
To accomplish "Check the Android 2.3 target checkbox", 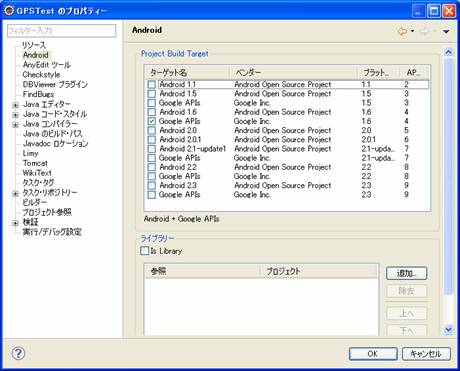I will (x=152, y=185).
